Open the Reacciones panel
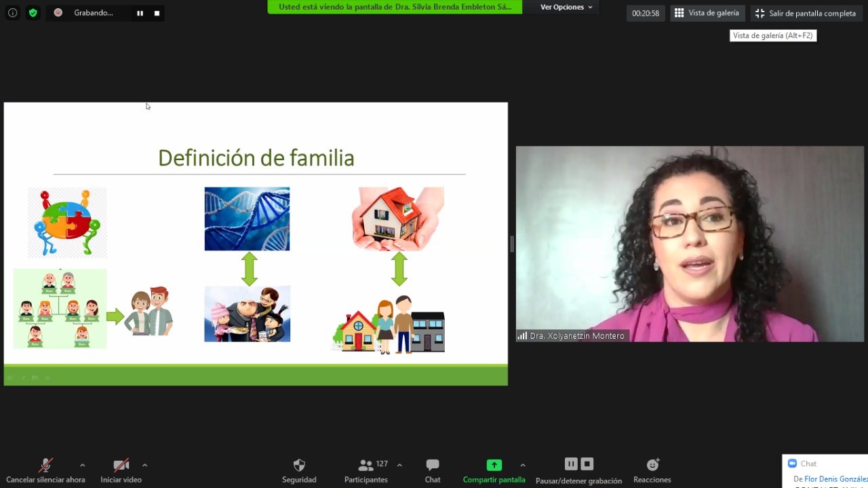This screenshot has width=868, height=488. (x=652, y=470)
